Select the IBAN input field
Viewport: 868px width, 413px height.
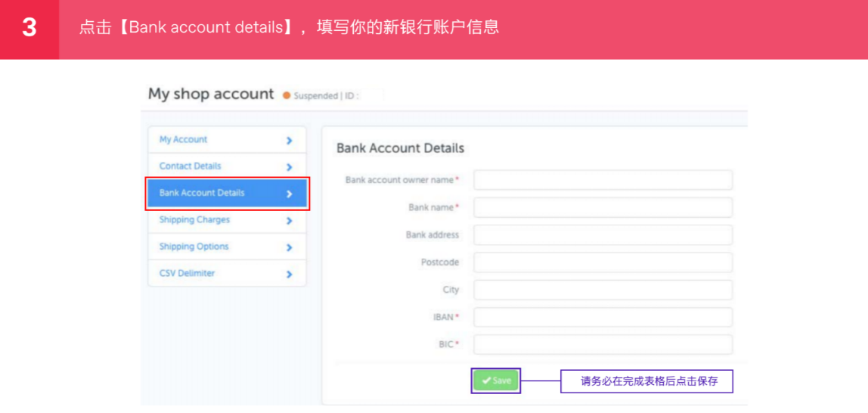coord(603,317)
